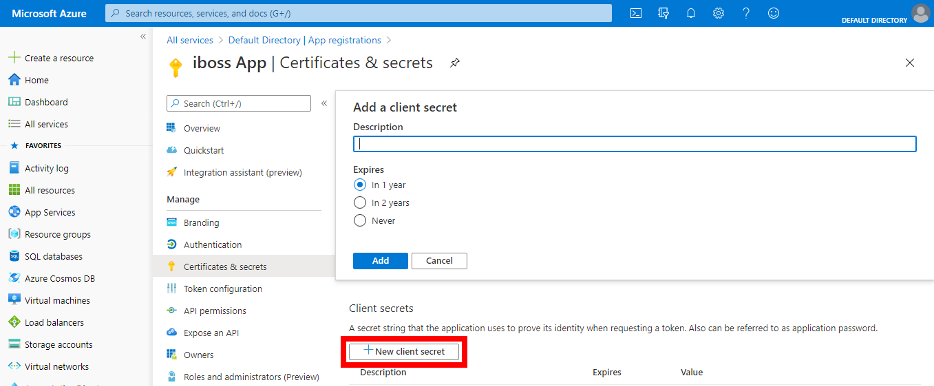Open Roles and administrators (Preview)
Image resolution: width=934 pixels, height=386 pixels.
(x=243, y=376)
